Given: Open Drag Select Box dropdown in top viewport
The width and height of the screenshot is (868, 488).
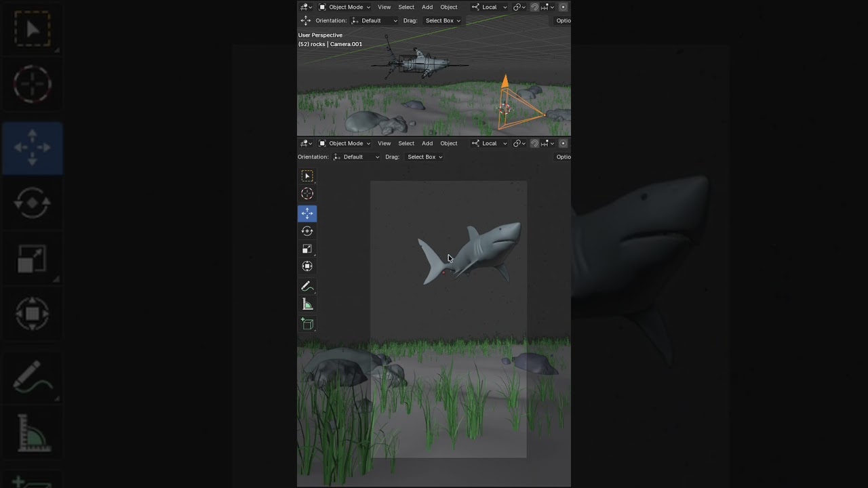Looking at the screenshot, I should (443, 20).
